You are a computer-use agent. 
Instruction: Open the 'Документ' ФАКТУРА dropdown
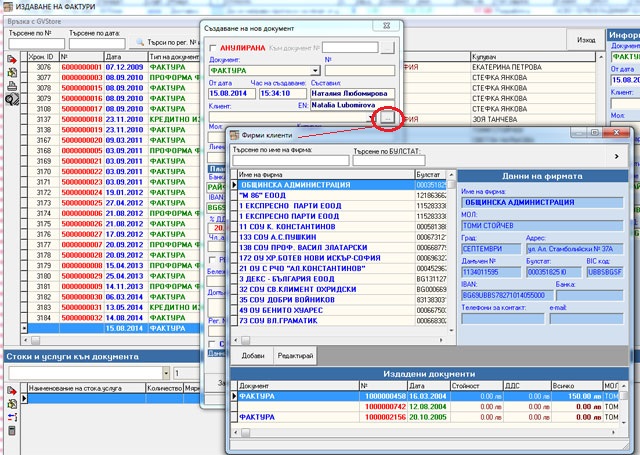pos(316,71)
